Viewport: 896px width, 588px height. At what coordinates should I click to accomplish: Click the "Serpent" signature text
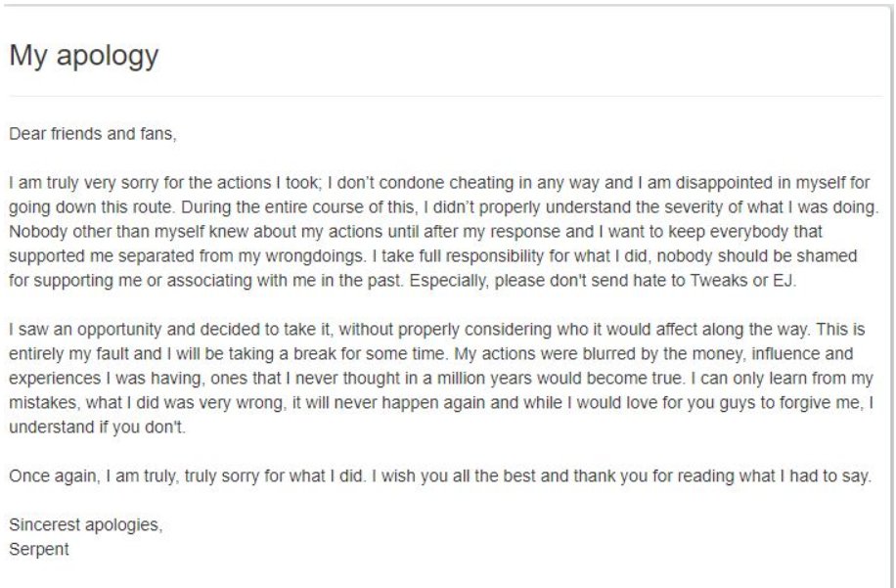tap(39, 549)
